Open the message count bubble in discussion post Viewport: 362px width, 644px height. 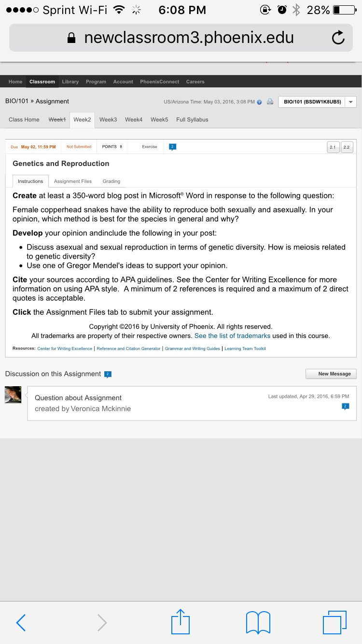[x=345, y=406]
